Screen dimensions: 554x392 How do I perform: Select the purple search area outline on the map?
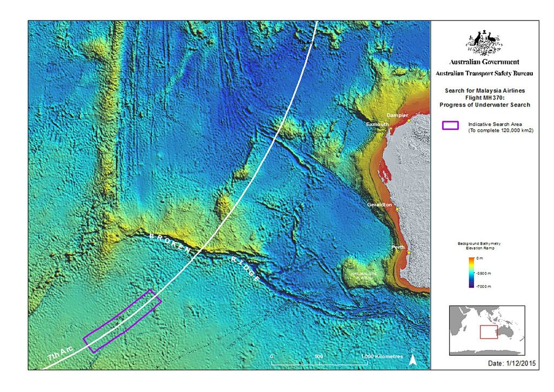coord(122,321)
